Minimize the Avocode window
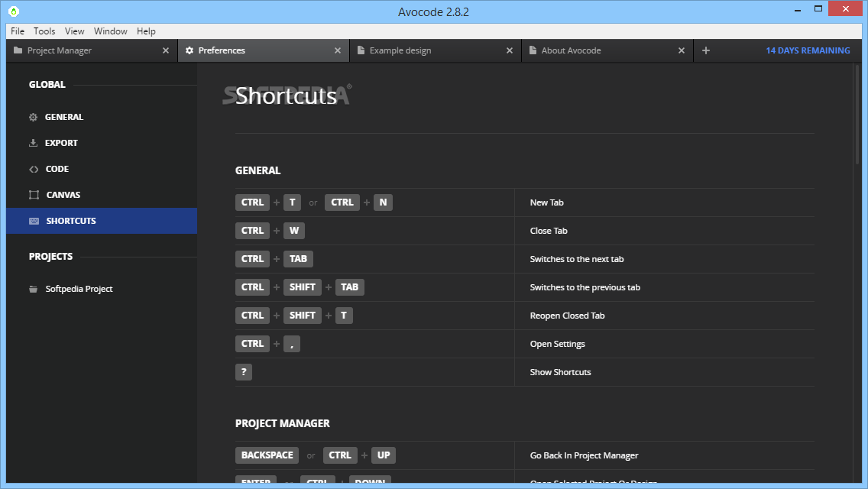Viewport: 868px width, 489px height. [798, 10]
